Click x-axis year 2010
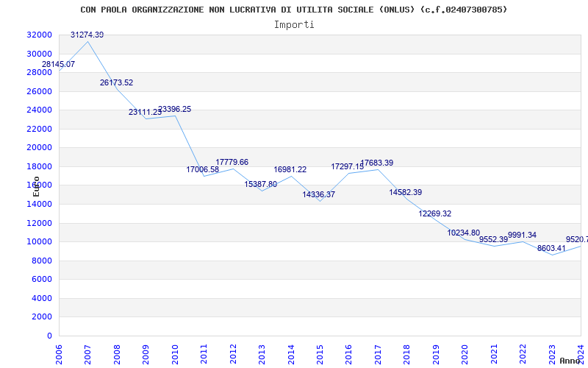Viewport: 588px width, 368px height. (x=175, y=354)
